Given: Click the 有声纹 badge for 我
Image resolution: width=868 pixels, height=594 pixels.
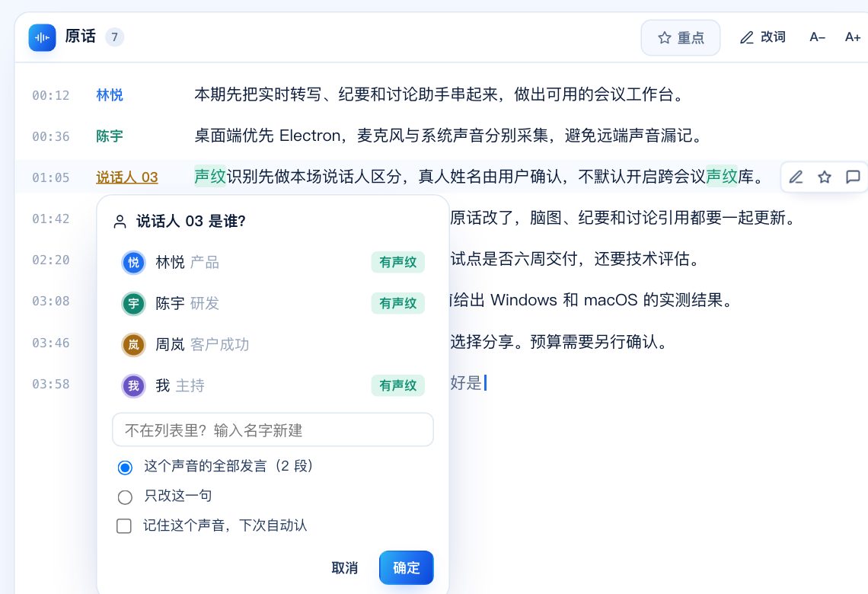Looking at the screenshot, I should (398, 385).
